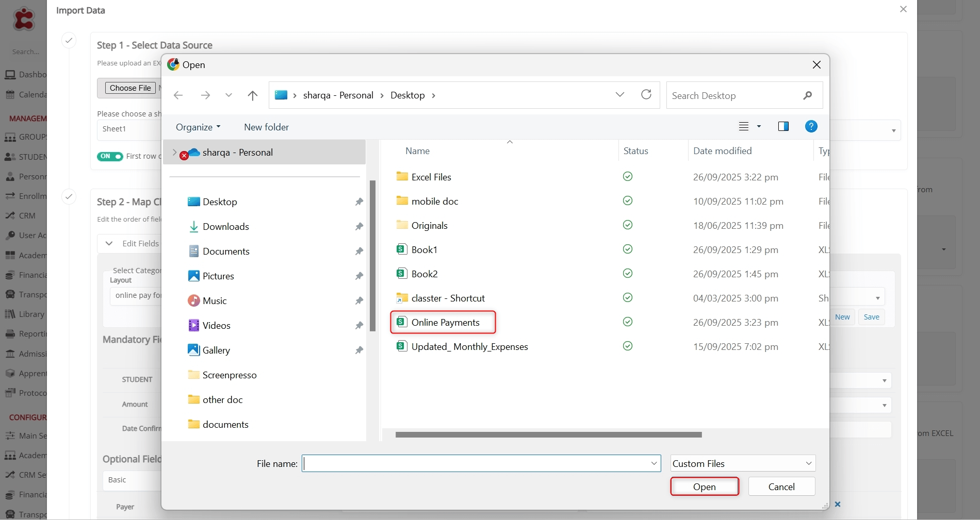The image size is (980, 520).
Task: Toggle the First row ON switch
Action: pos(110,156)
